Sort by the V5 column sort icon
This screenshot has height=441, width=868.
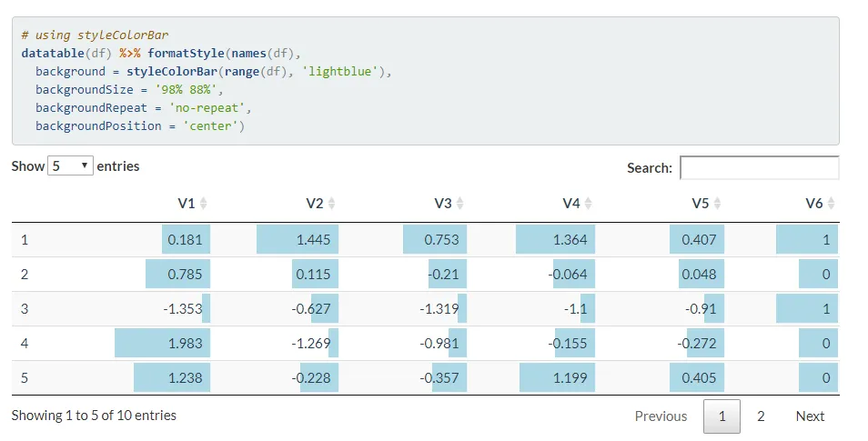pyautogui.click(x=718, y=204)
